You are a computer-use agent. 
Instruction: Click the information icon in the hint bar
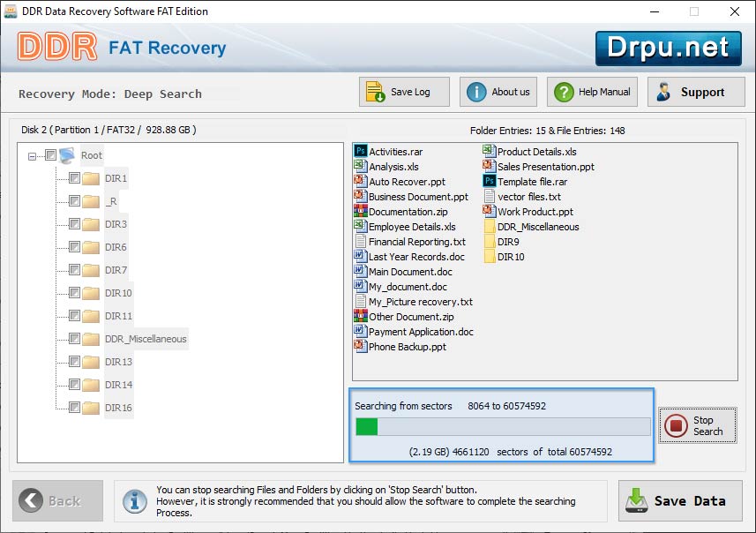pos(134,500)
